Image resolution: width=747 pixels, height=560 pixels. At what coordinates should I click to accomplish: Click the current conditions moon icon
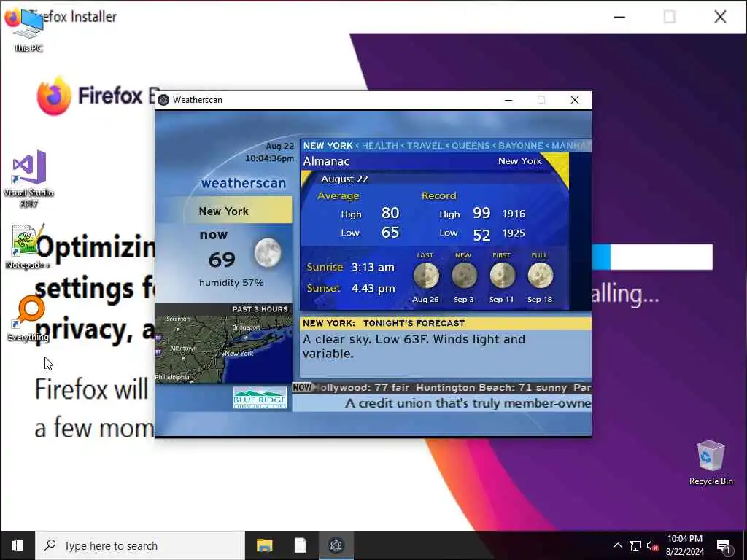267,253
